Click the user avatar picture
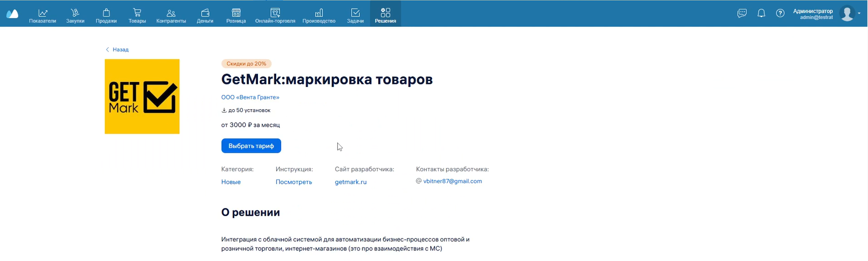This screenshot has width=868, height=261. pos(847,13)
